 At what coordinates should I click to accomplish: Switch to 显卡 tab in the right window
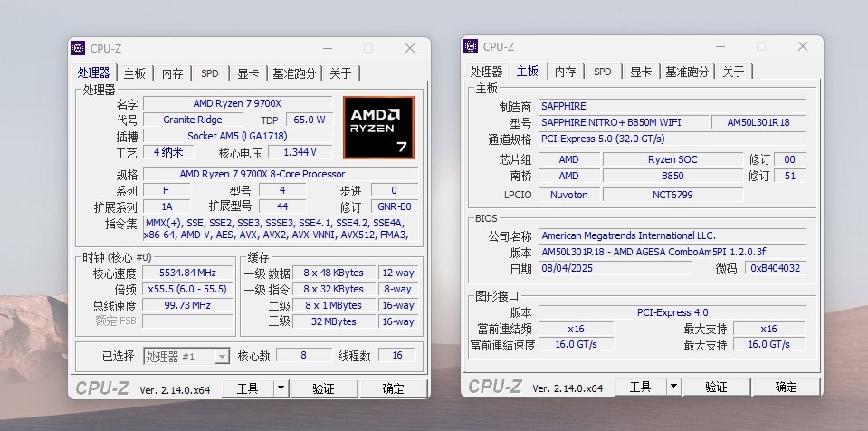(641, 72)
